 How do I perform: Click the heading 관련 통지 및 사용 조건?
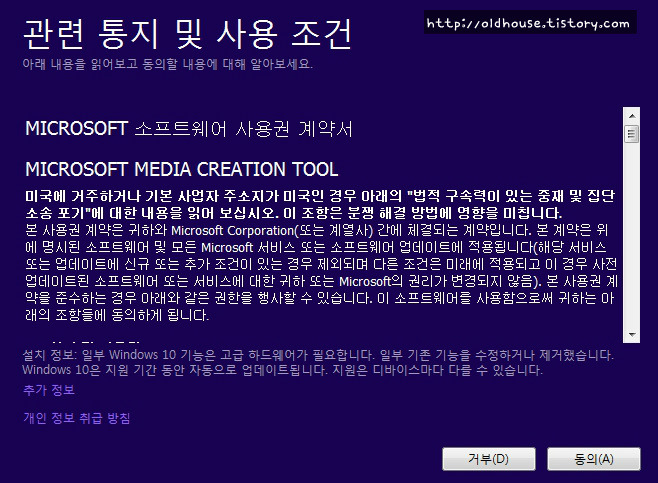tap(187, 34)
